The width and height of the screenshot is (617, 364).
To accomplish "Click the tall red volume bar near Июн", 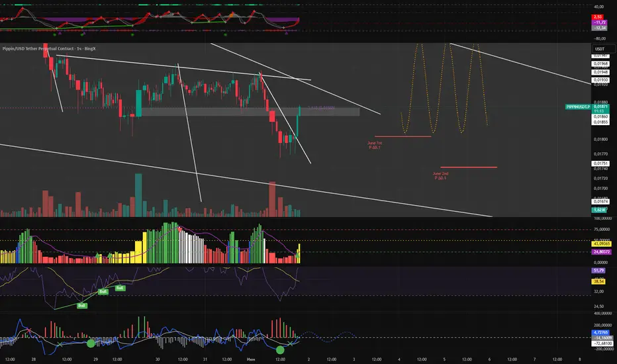I will coord(272,199).
